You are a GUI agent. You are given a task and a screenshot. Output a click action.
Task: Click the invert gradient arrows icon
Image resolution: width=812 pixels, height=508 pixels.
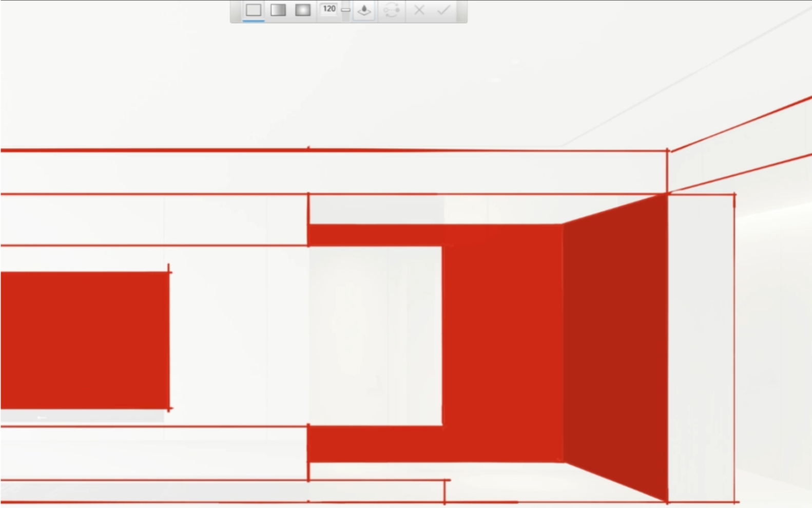[x=391, y=10]
